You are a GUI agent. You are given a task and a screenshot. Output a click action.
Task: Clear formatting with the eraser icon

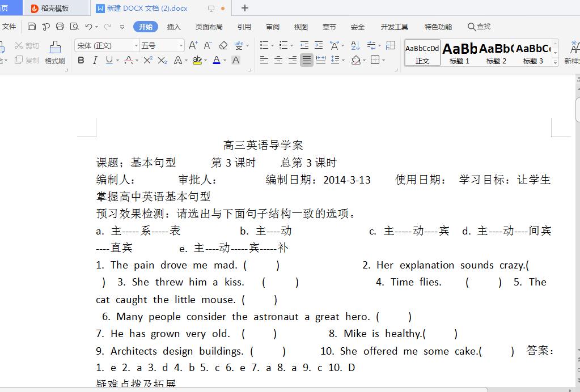coord(223,45)
